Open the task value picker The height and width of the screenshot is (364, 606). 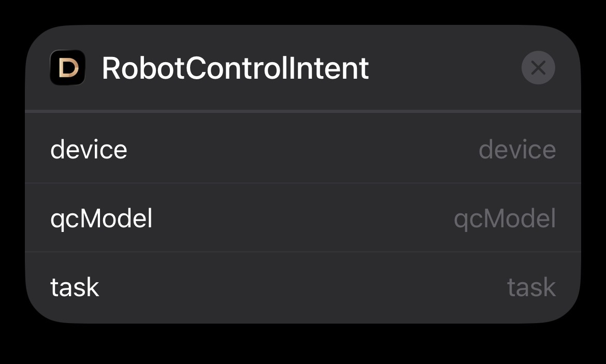531,287
